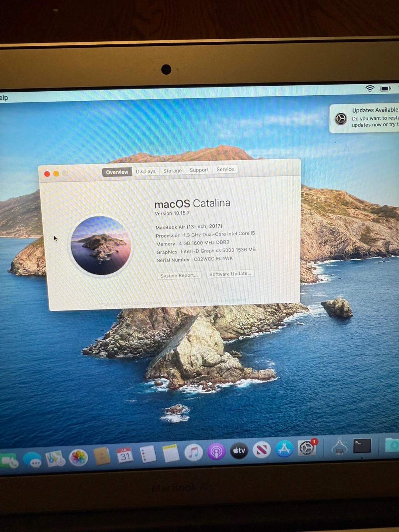Click the MacBook Air (13-inch, 2017) text

point(189,227)
